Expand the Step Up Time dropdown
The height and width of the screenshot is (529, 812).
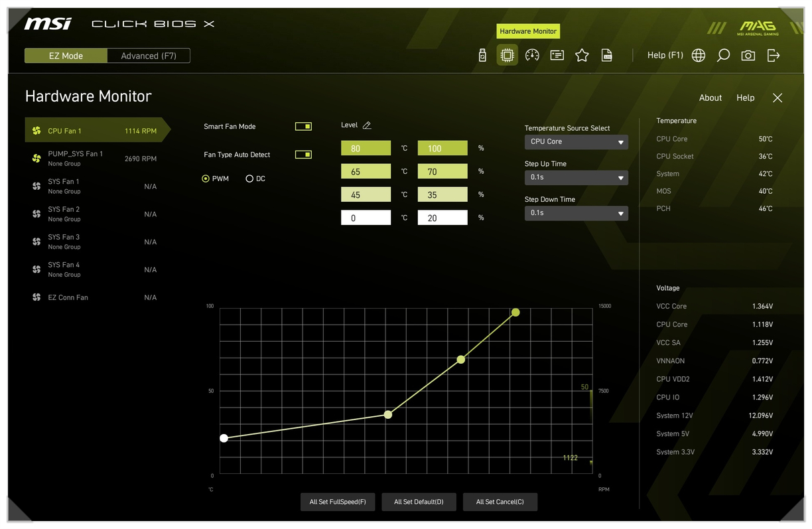point(576,178)
